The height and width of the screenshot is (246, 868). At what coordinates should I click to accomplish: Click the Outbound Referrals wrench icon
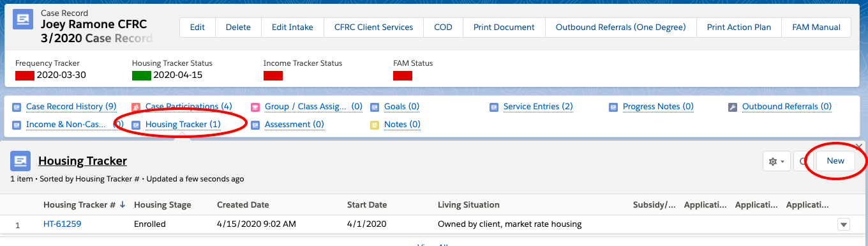(733, 107)
